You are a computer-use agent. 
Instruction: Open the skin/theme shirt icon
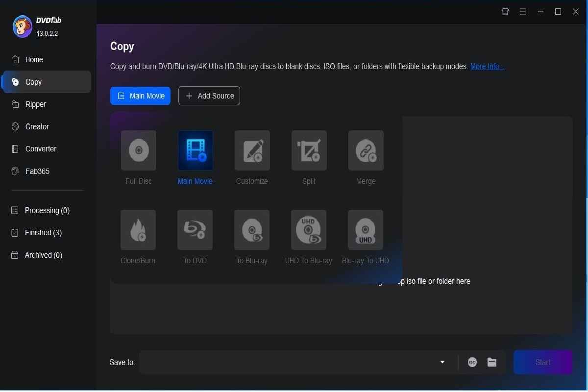[x=505, y=12]
